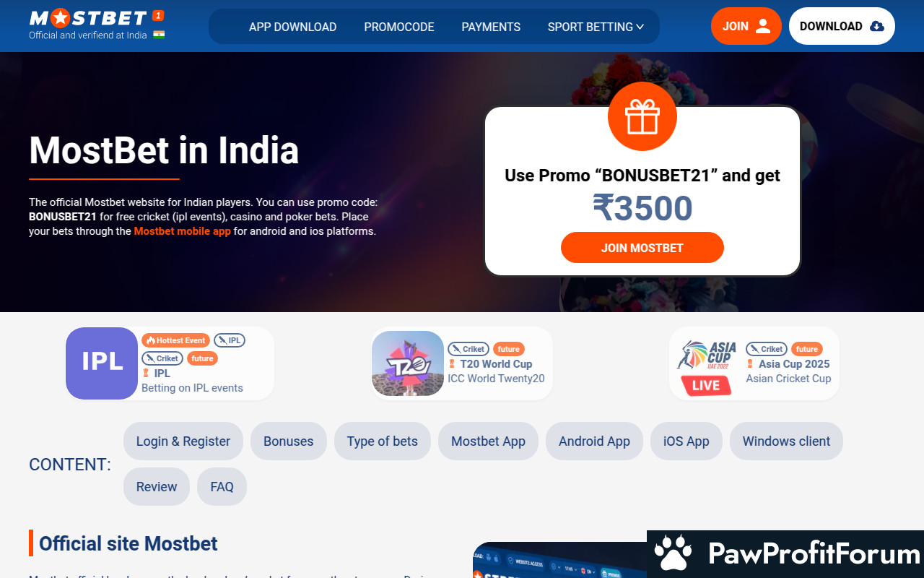Click the user icon in JOIN button

pyautogui.click(x=763, y=26)
